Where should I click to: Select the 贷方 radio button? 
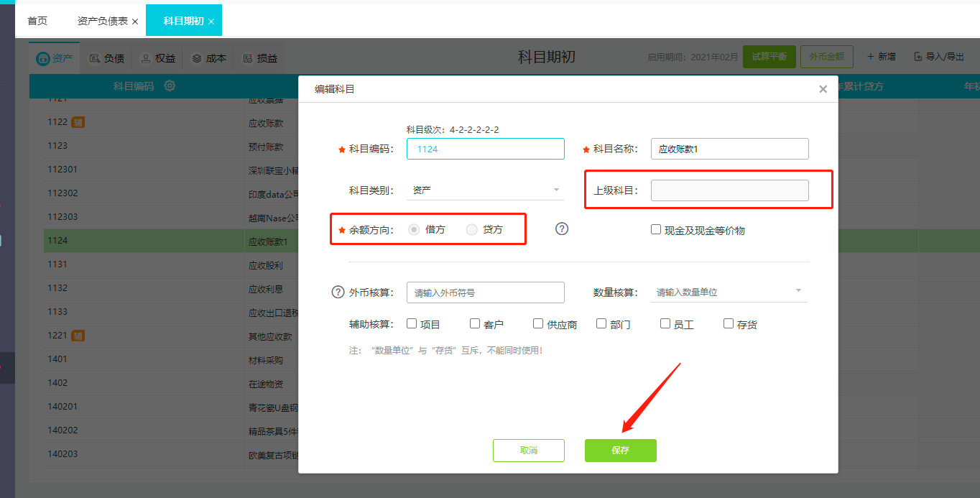[471, 230]
